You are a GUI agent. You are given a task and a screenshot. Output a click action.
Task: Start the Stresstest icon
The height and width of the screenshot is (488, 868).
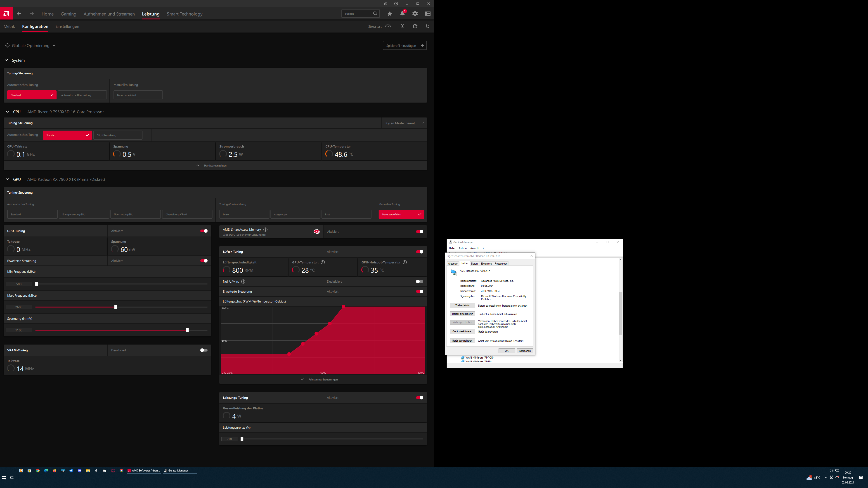(388, 26)
